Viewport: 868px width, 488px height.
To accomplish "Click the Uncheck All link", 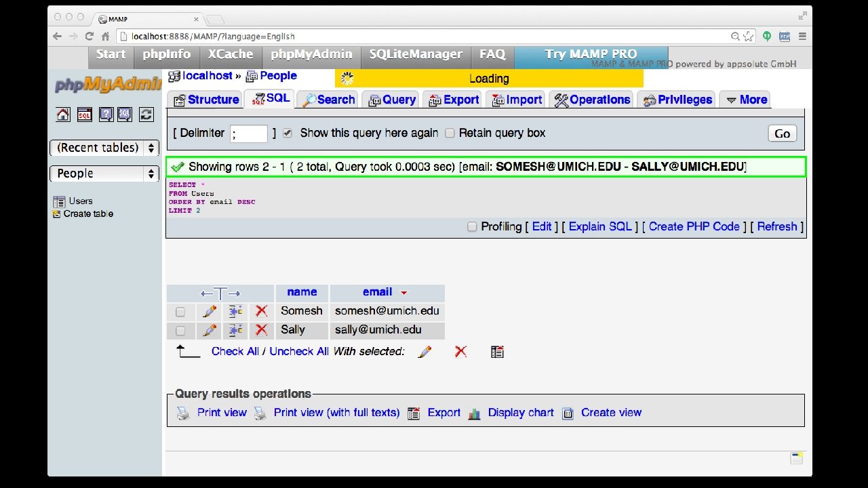I will (299, 351).
